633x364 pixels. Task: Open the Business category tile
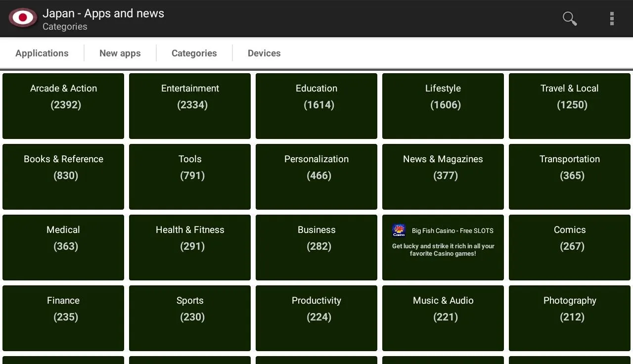(x=316, y=247)
